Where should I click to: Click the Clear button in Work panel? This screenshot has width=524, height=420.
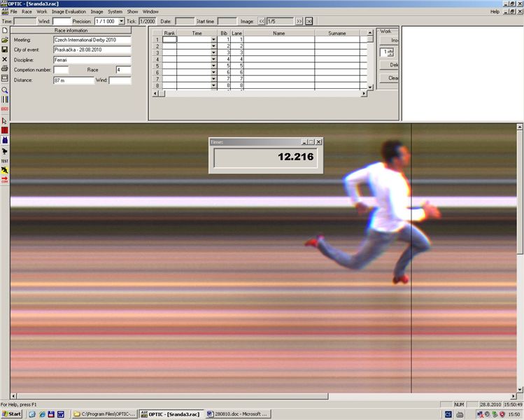pyautogui.click(x=389, y=78)
